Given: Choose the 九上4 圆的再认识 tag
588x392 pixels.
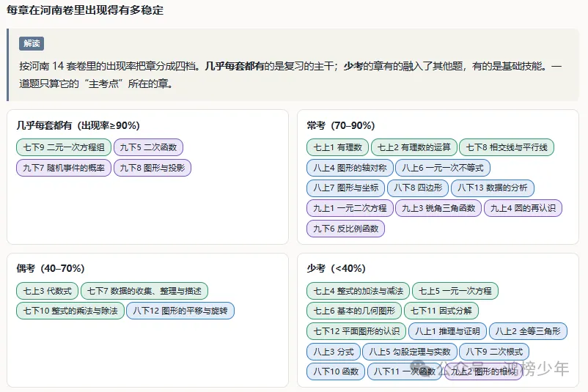Looking at the screenshot, I should pos(523,208).
